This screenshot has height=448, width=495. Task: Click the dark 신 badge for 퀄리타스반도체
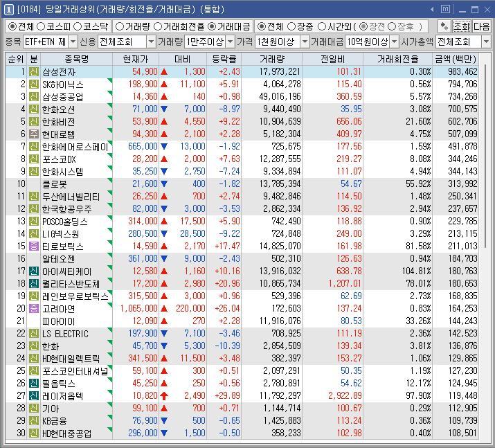click(x=34, y=283)
